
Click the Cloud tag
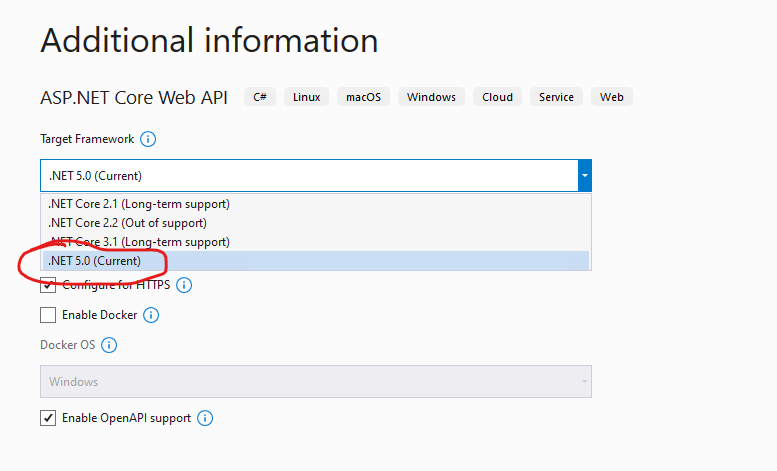(497, 97)
